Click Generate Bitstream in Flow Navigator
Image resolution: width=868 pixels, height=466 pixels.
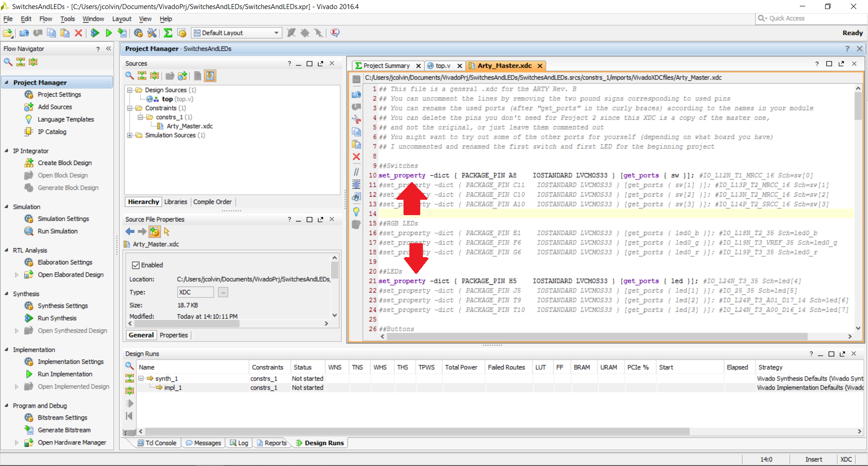(x=64, y=430)
